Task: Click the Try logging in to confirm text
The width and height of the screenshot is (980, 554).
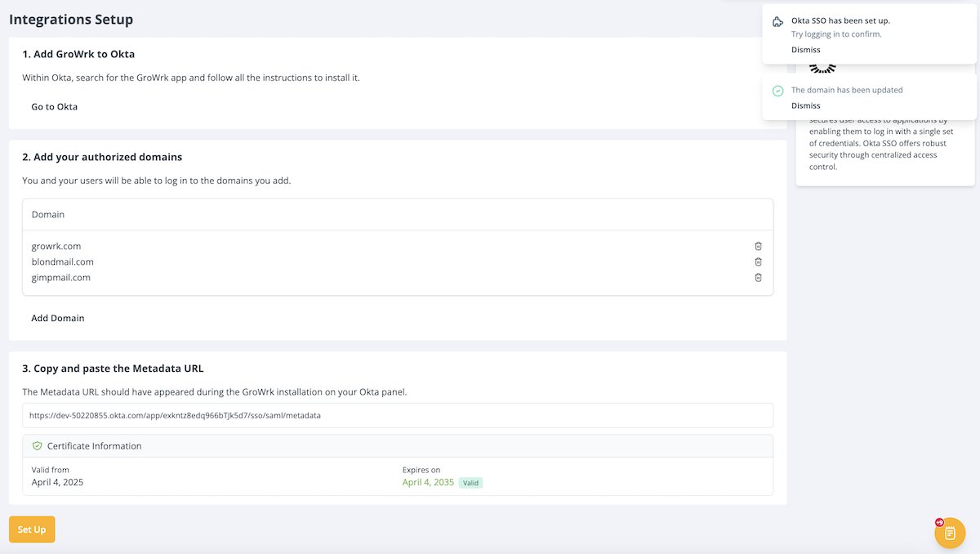Action: pyautogui.click(x=836, y=34)
